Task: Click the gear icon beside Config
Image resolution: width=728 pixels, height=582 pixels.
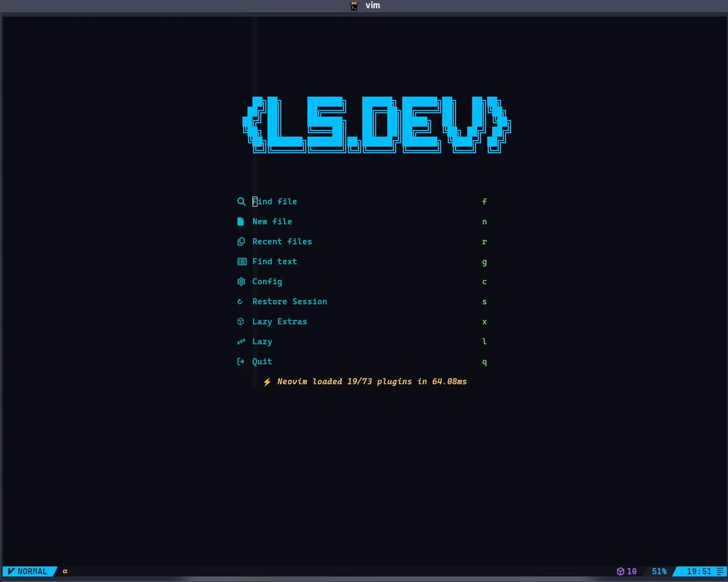Action: click(241, 282)
